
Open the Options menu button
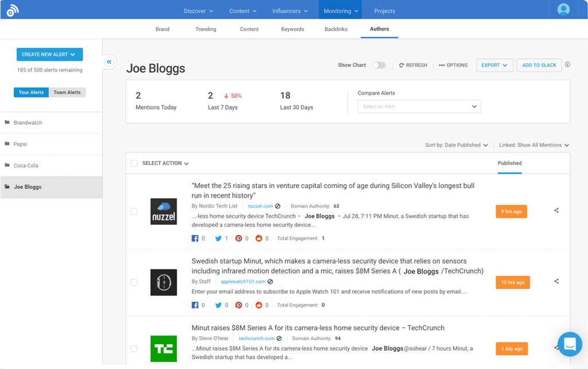pos(453,65)
